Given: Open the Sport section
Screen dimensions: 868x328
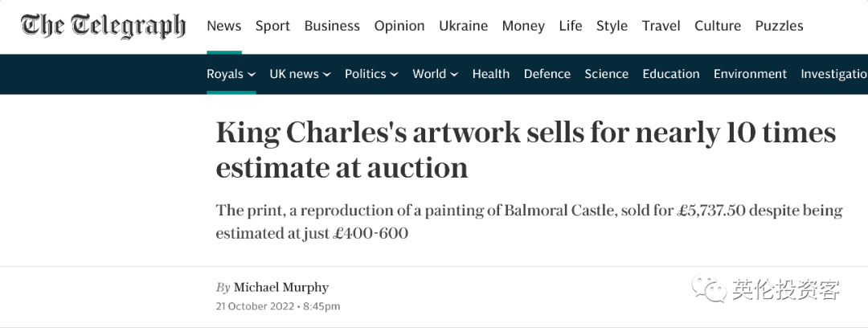Looking at the screenshot, I should pyautogui.click(x=272, y=26).
